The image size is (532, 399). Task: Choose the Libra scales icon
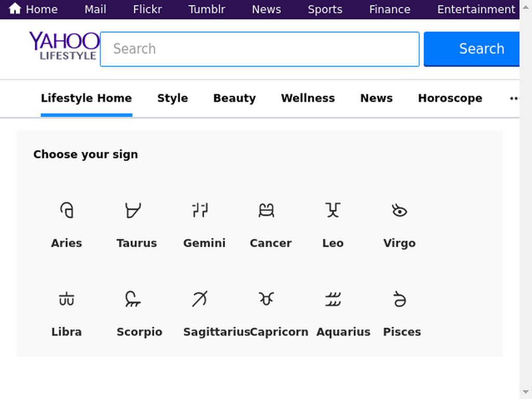(66, 299)
